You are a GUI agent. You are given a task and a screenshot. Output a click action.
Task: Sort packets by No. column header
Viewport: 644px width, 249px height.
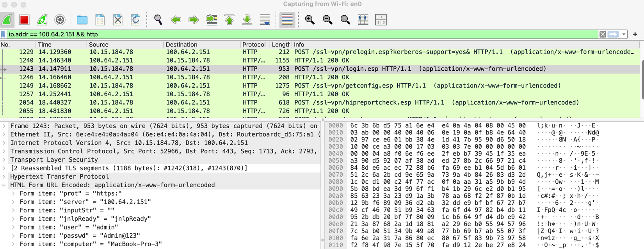(x=18, y=45)
